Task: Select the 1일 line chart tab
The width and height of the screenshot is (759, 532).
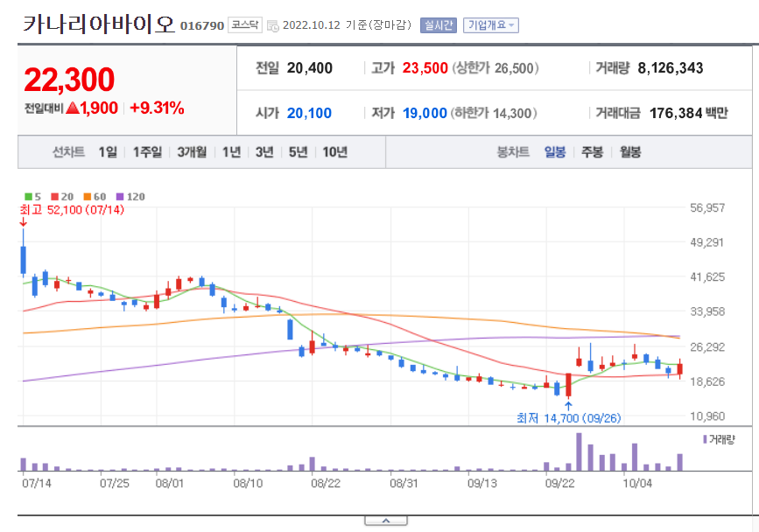Action: point(108,152)
